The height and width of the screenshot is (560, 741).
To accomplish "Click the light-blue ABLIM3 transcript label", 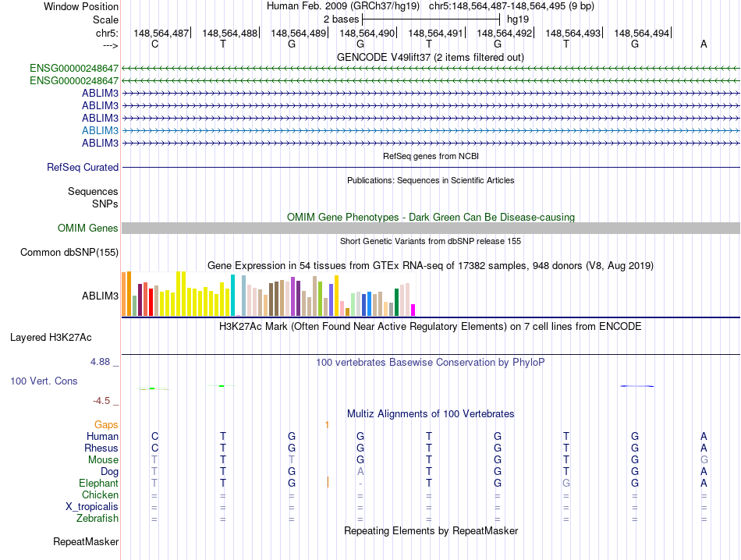I will [100, 130].
